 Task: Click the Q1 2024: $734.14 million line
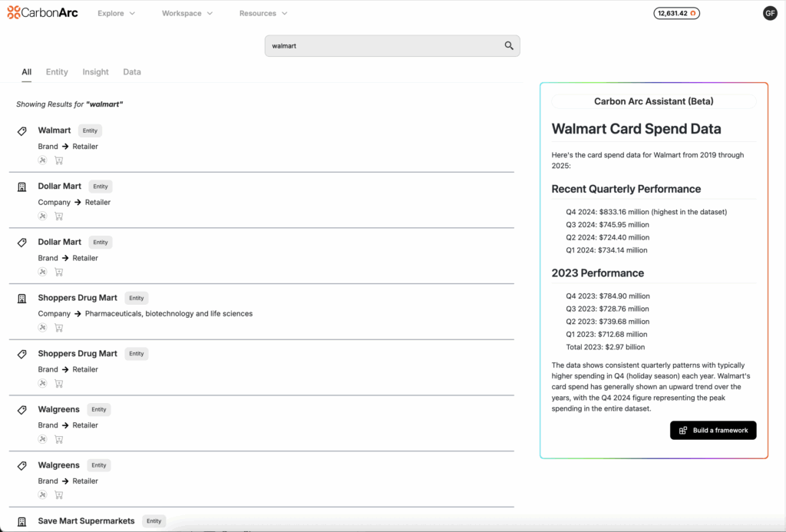[x=606, y=250]
